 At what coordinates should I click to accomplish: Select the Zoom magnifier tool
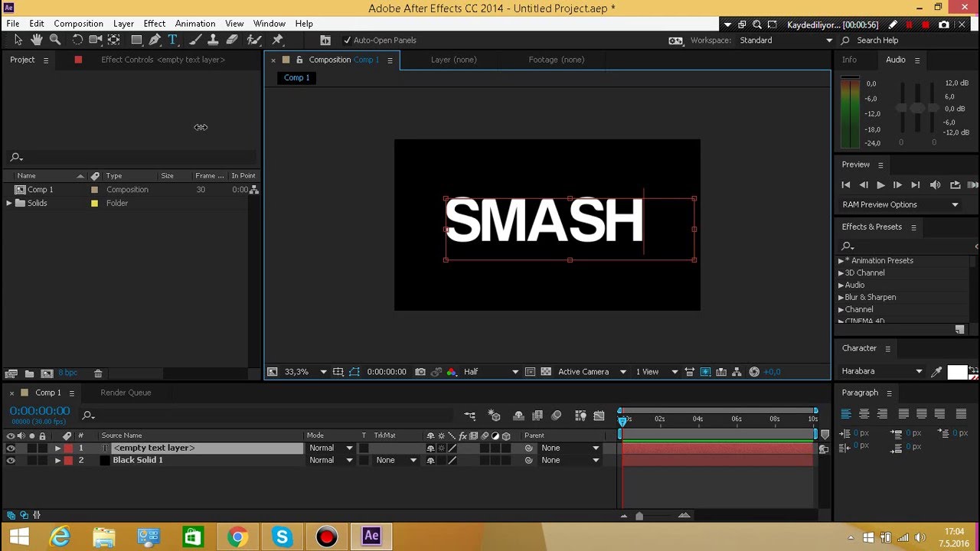tap(55, 40)
